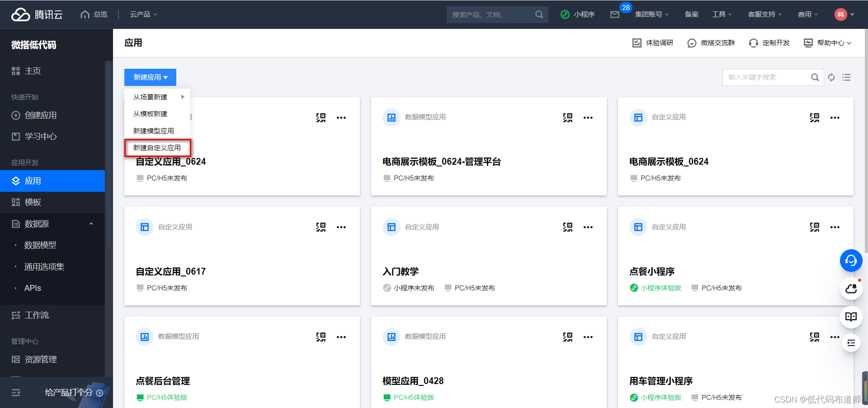This screenshot has width=868, height=408.
Task: Expand the 工具 menu
Action: [x=722, y=14]
